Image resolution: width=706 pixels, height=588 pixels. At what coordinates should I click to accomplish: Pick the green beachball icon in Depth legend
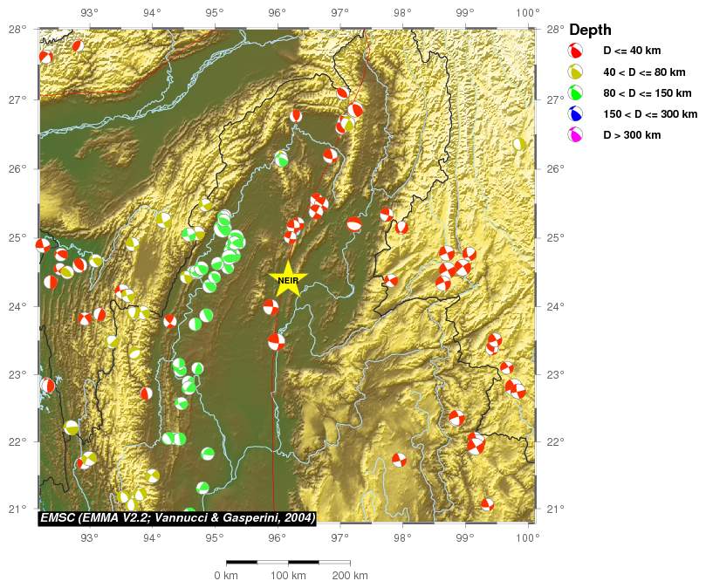[576, 92]
